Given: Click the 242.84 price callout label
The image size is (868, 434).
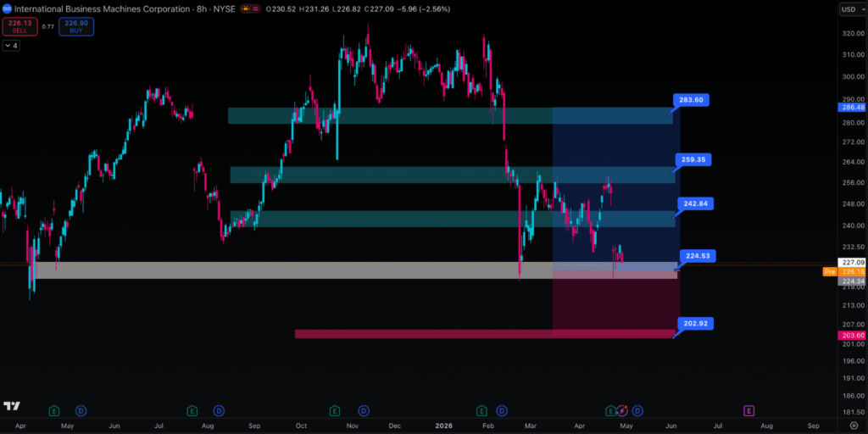Looking at the screenshot, I should tap(693, 204).
